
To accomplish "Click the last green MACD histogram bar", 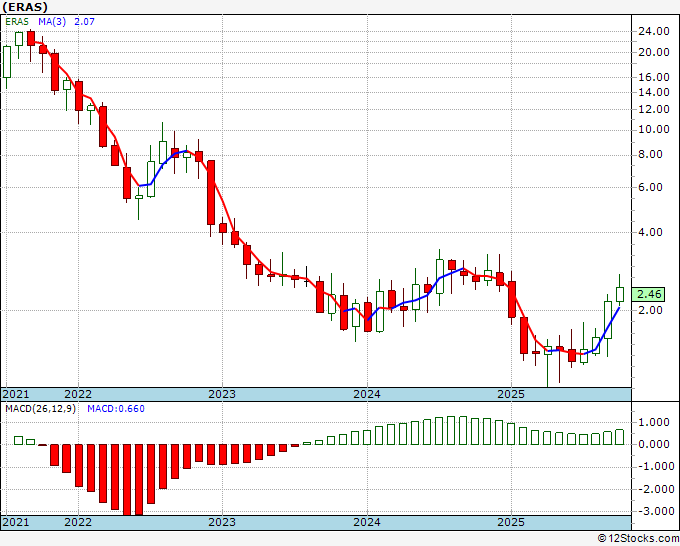I will (620, 437).
